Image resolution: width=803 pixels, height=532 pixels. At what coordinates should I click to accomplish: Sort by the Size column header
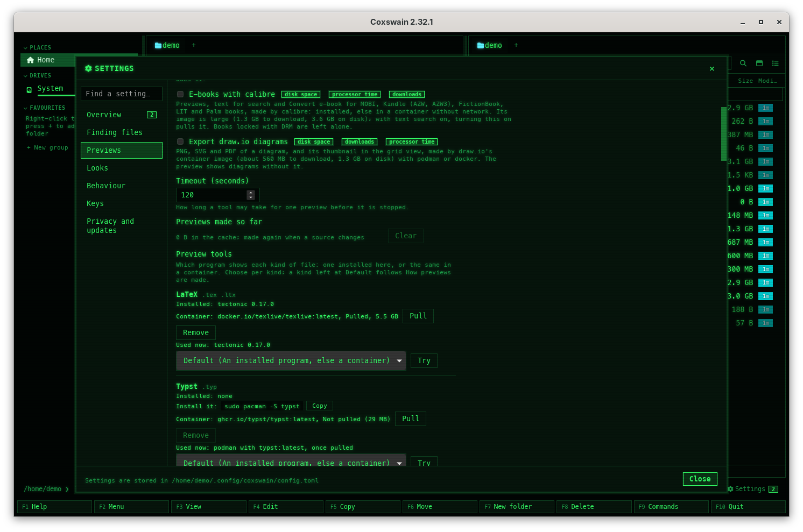pos(745,81)
